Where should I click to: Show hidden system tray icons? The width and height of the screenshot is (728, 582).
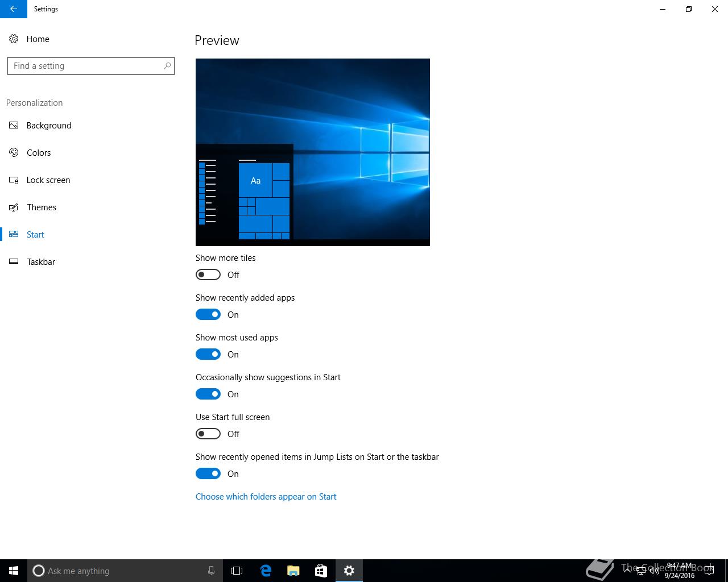[x=627, y=571]
